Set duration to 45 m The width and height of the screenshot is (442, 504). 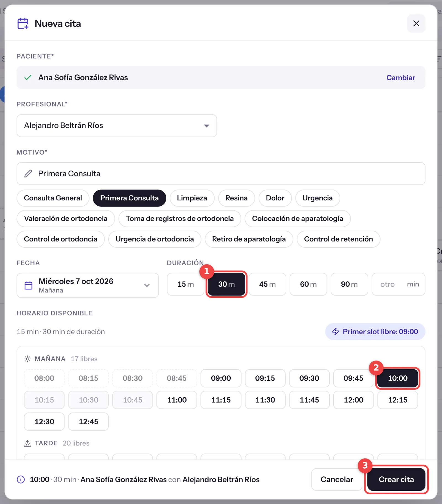[267, 284]
